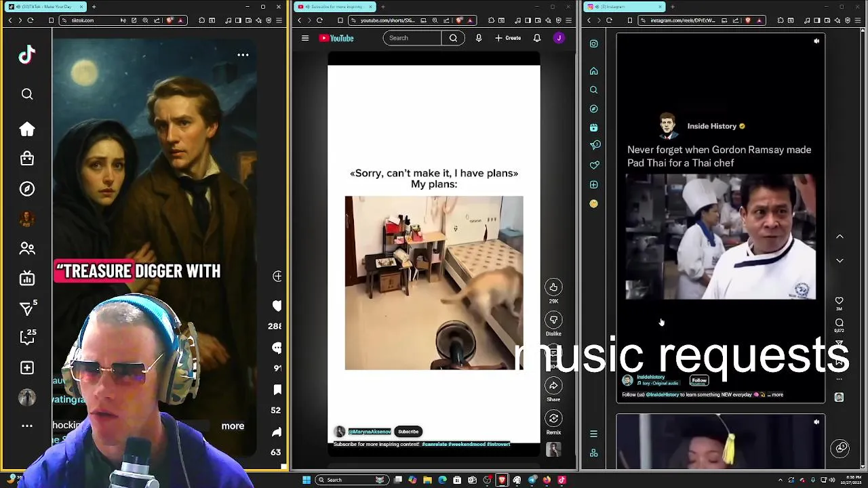Open TikTok video three-dot options menu
The height and width of the screenshot is (488, 868).
[243, 55]
